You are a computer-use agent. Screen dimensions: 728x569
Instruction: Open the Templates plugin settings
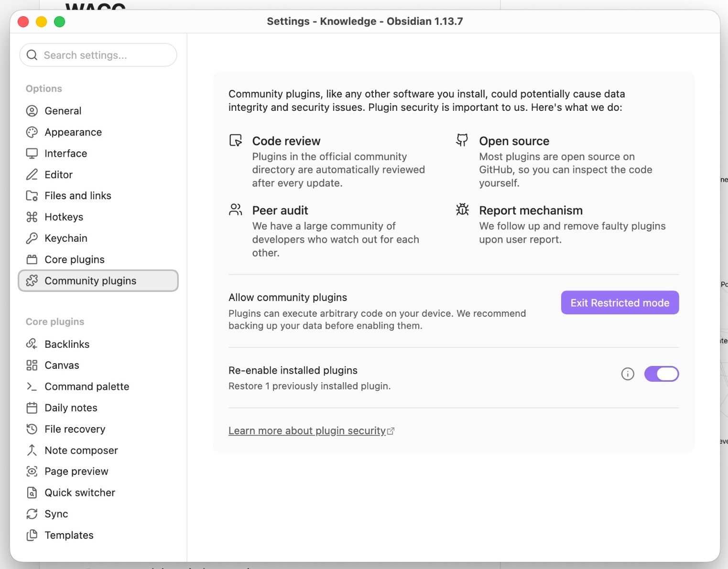point(98,535)
